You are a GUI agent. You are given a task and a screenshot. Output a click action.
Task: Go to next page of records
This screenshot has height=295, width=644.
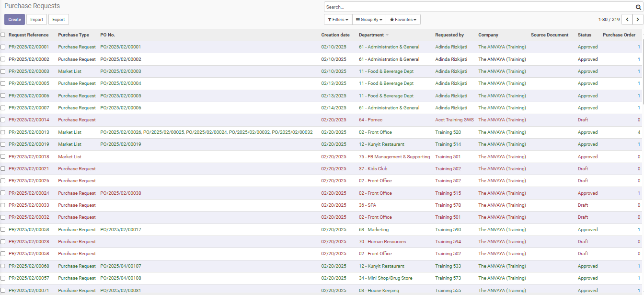pos(637,20)
